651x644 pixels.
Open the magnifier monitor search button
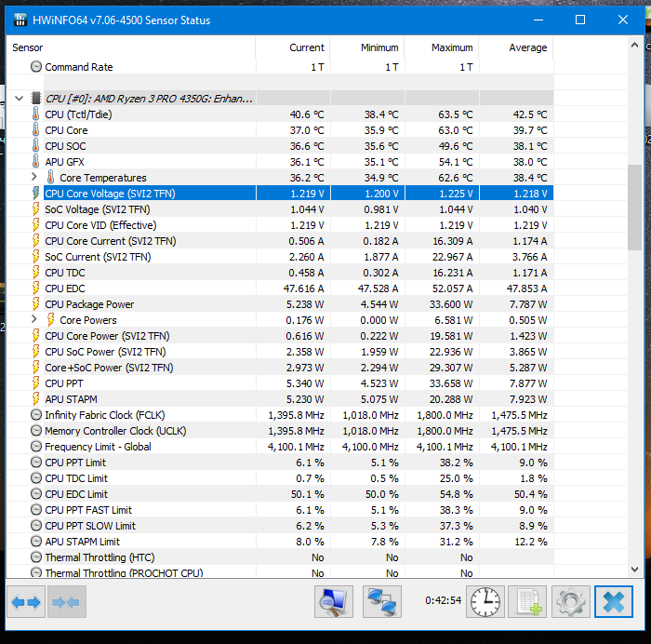[333, 601]
